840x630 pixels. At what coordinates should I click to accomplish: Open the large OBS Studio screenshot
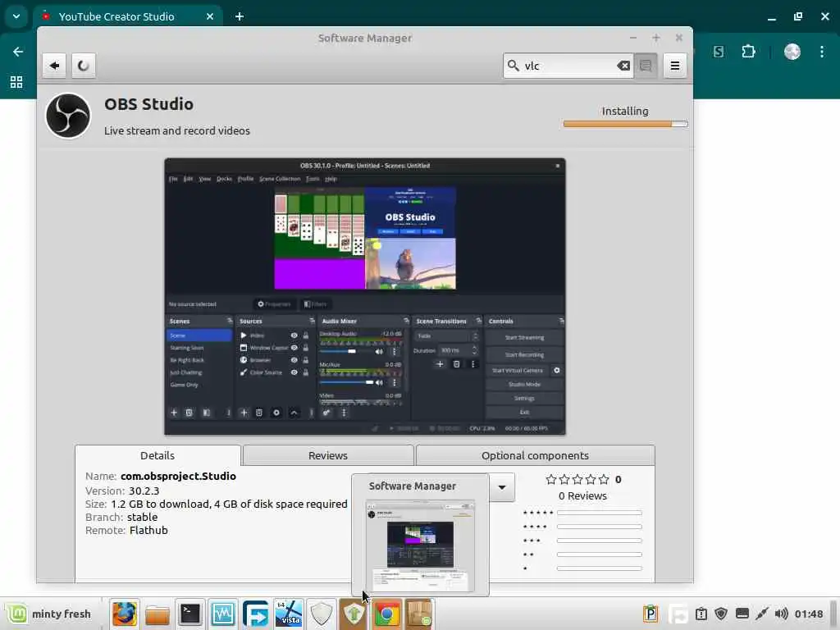point(365,296)
